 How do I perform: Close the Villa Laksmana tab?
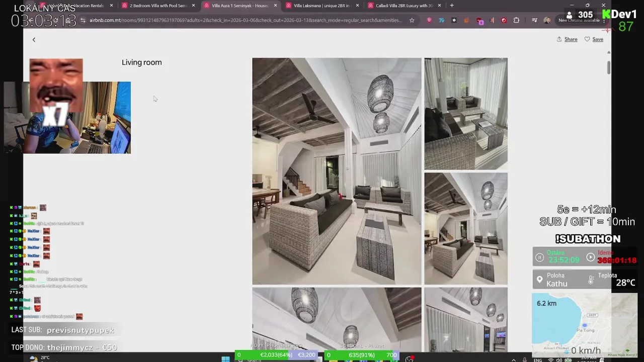point(357,6)
